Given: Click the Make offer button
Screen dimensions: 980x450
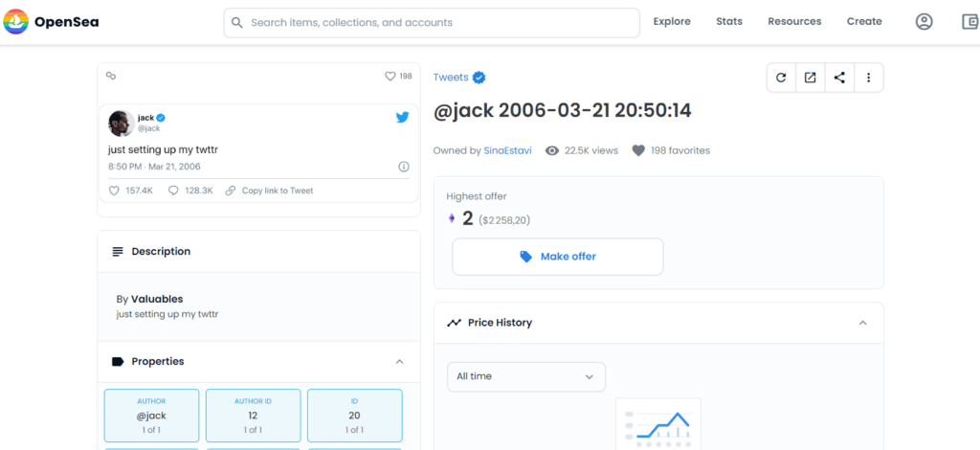Looking at the screenshot, I should point(558,257).
